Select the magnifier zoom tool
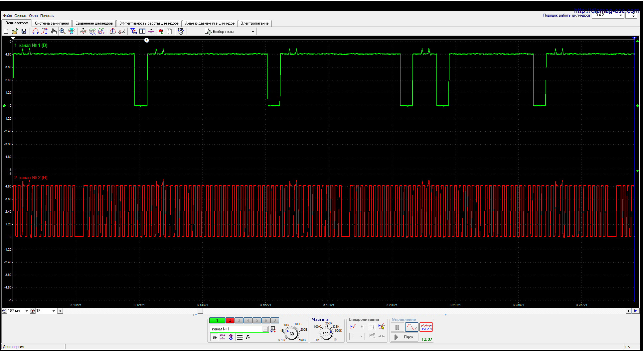 63,31
